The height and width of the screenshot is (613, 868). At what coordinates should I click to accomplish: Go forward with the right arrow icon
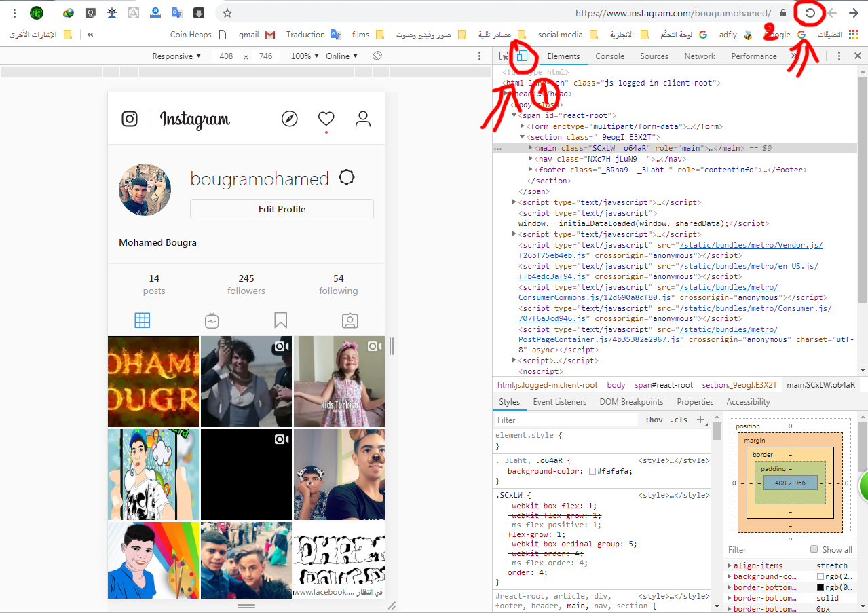(854, 13)
